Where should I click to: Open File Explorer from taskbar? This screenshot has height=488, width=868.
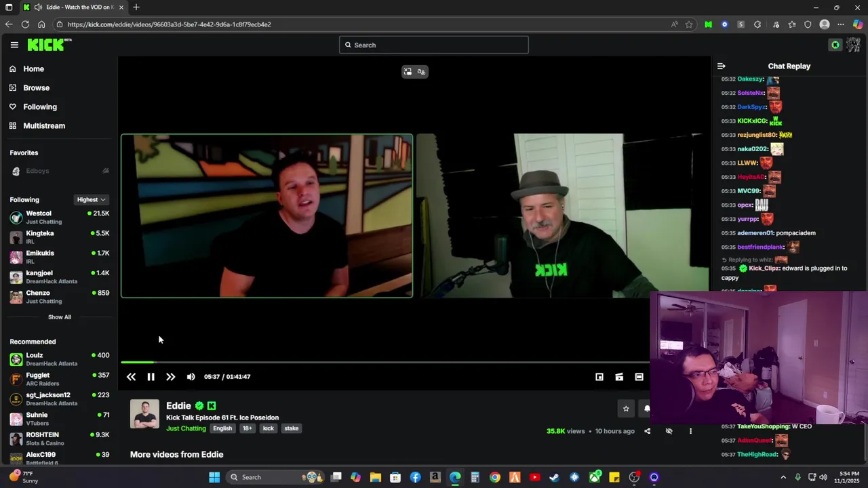[x=375, y=477]
